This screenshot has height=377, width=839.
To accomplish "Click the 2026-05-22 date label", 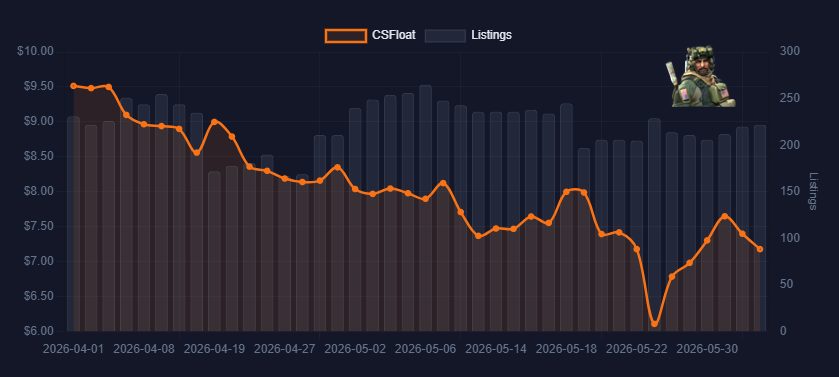I will 637,349.
